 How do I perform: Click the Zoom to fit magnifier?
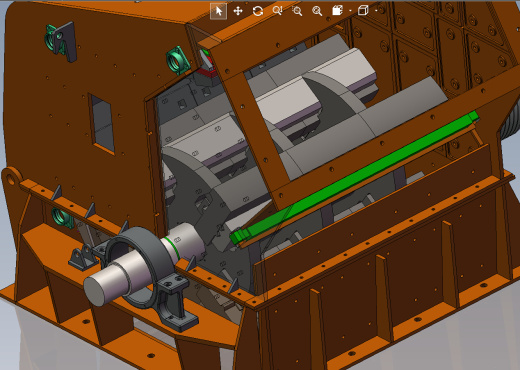[317, 11]
